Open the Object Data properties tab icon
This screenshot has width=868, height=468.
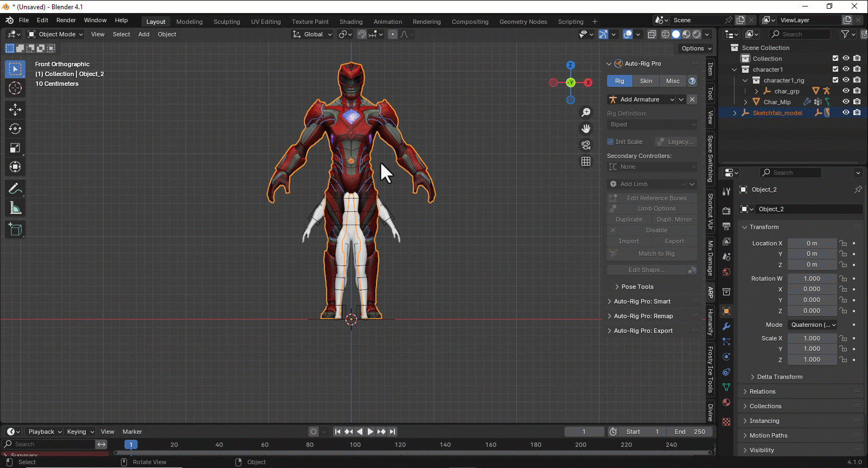tap(726, 387)
